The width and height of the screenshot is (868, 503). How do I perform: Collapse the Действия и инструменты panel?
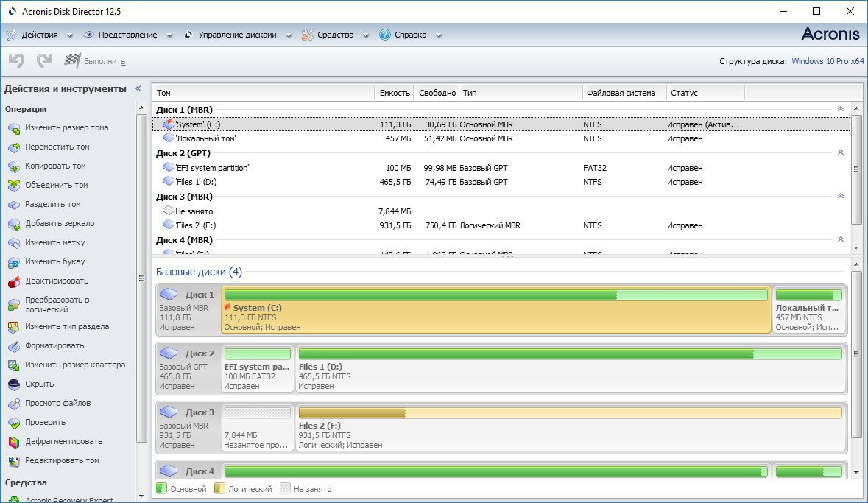[x=138, y=88]
